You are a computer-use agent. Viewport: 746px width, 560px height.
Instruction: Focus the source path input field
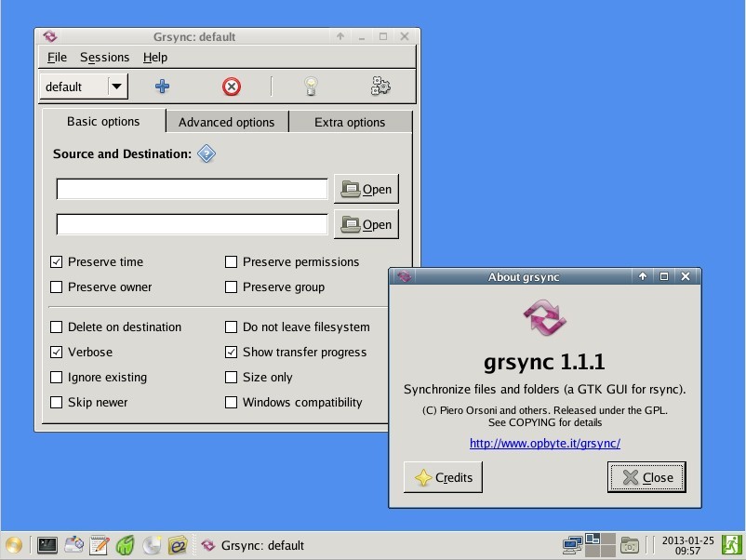(193, 189)
